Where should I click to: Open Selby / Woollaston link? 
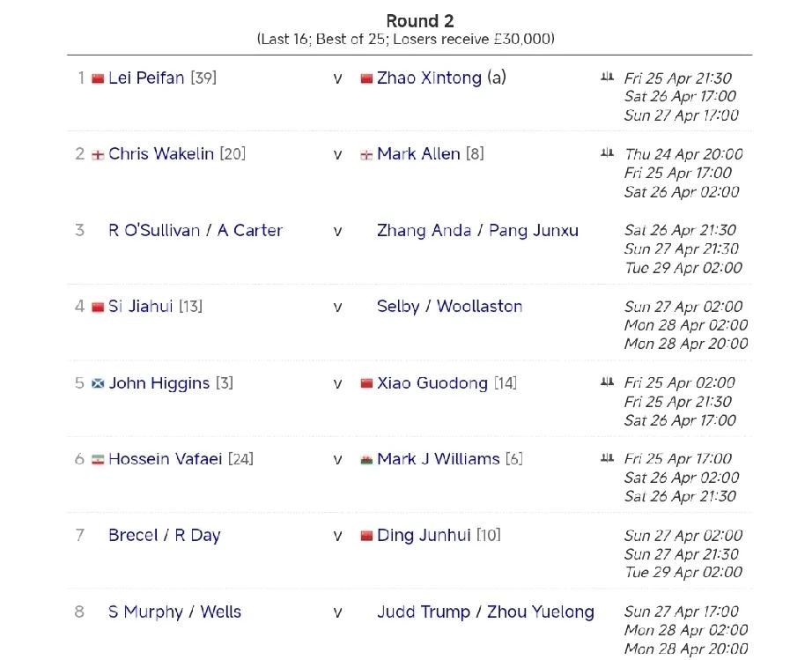[x=449, y=306]
